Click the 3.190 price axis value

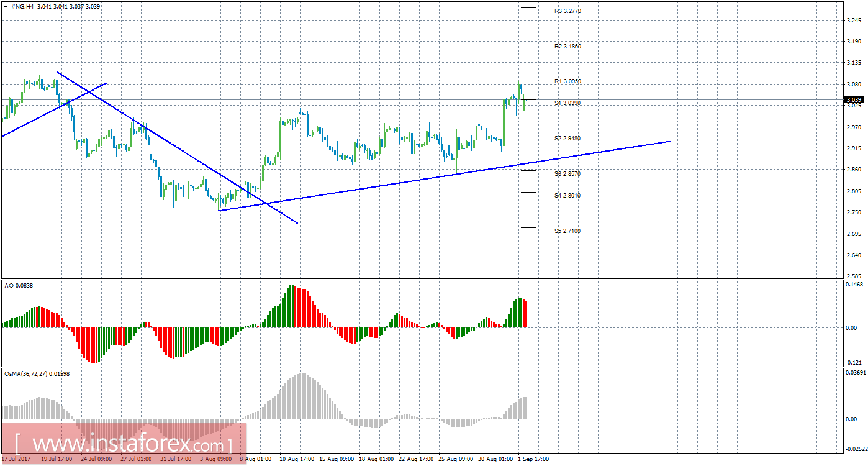point(853,42)
